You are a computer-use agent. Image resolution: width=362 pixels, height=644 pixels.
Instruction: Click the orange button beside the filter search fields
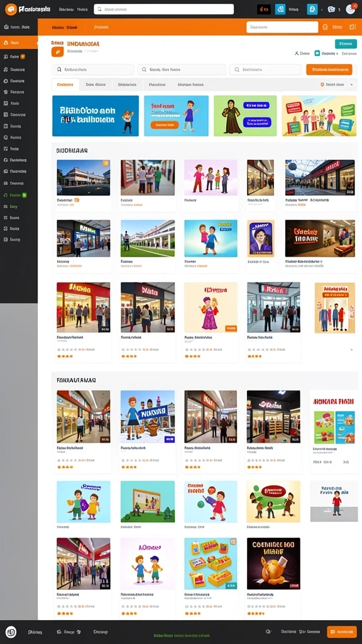pos(329,69)
